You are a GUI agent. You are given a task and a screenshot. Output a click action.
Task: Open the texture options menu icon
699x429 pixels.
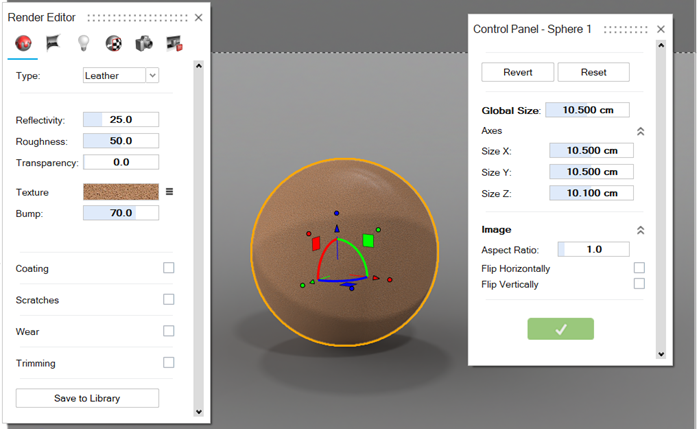pos(170,192)
